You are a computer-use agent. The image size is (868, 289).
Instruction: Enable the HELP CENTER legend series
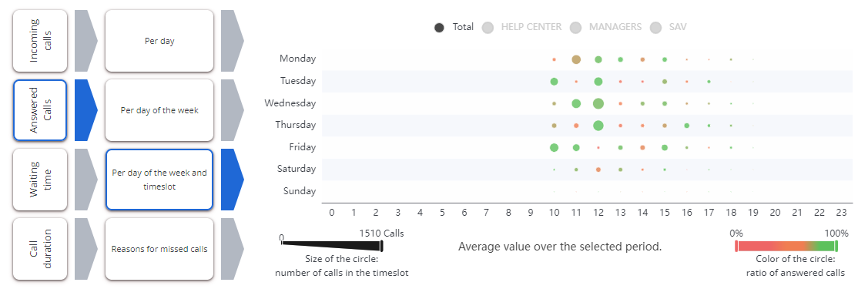(521, 27)
